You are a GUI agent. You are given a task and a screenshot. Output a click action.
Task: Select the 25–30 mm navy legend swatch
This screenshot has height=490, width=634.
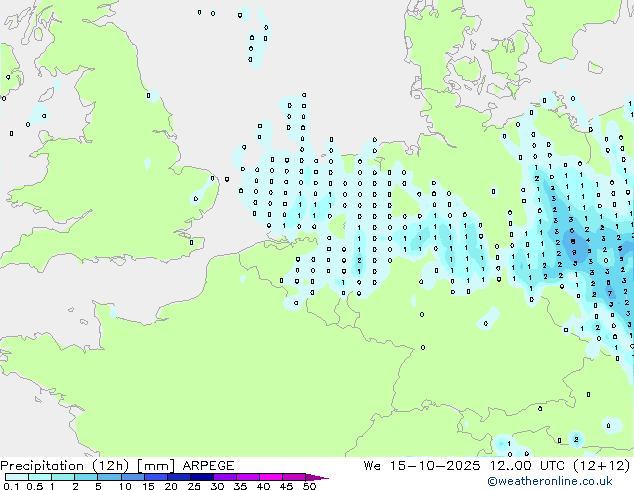tap(201, 477)
